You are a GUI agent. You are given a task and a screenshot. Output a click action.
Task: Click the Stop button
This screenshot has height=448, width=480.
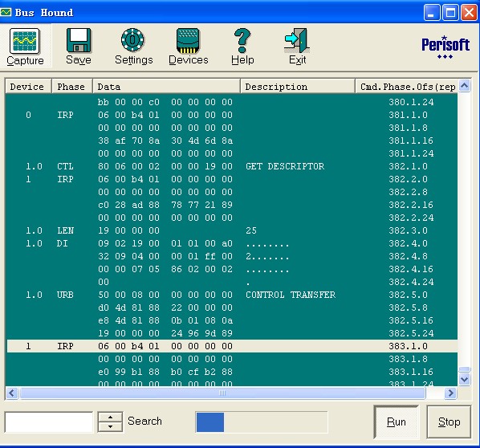[449, 422]
